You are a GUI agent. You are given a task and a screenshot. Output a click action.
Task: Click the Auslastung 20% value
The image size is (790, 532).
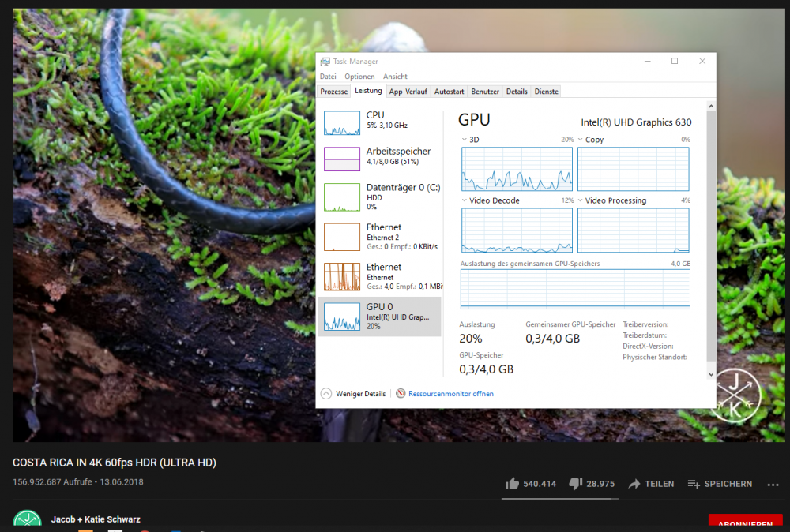(x=471, y=339)
